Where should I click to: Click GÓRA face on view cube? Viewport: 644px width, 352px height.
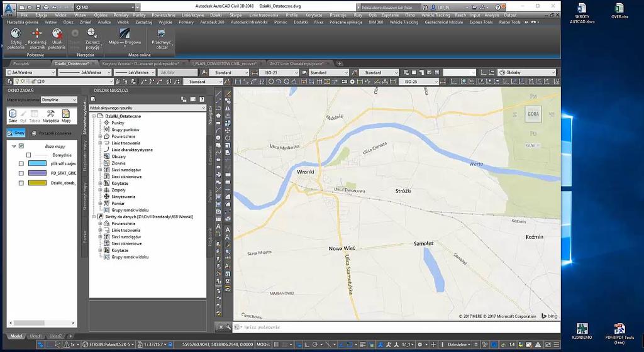point(533,114)
